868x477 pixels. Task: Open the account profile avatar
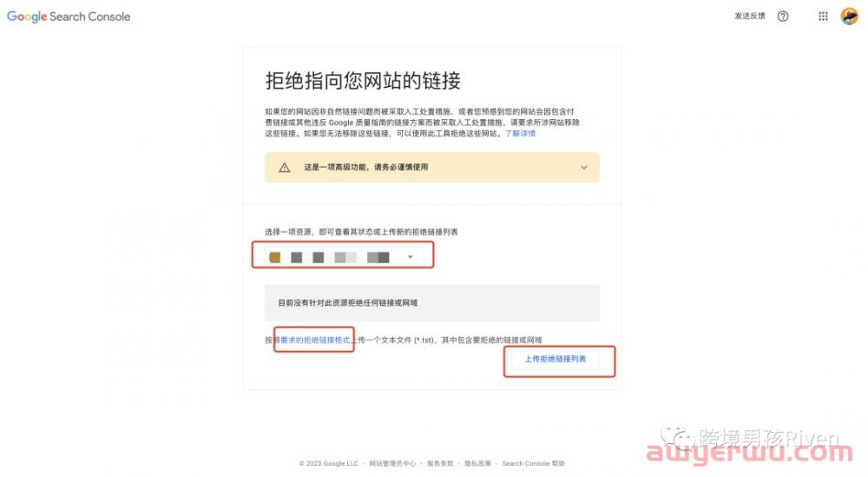849,16
